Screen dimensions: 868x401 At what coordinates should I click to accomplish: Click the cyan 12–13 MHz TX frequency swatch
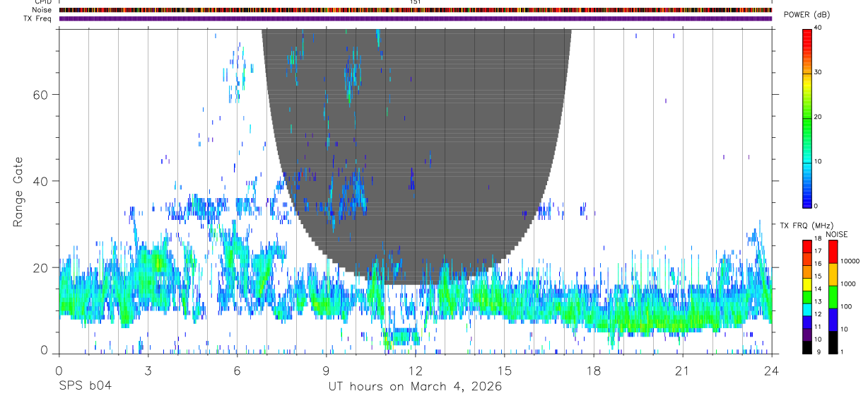click(807, 310)
